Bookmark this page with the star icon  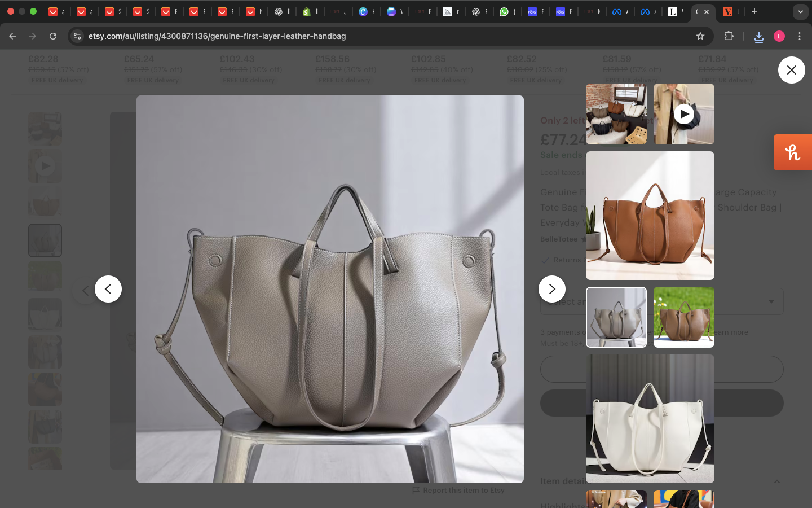700,36
